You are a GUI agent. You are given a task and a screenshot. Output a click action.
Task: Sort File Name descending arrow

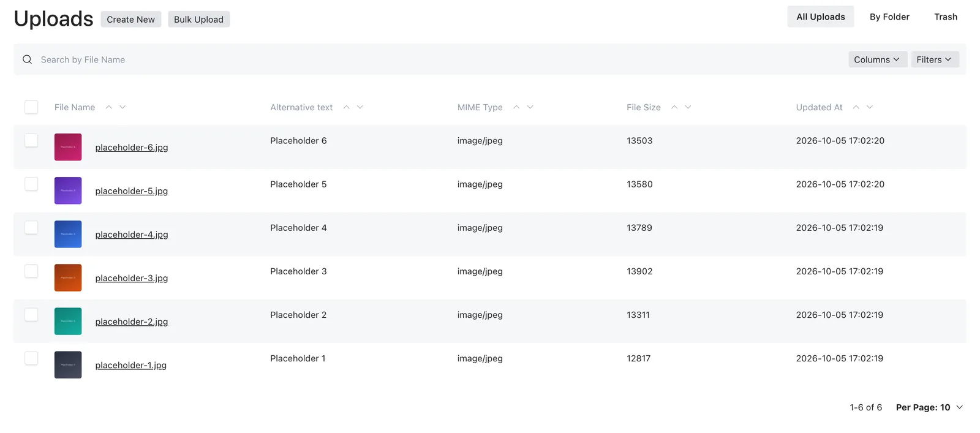(123, 107)
